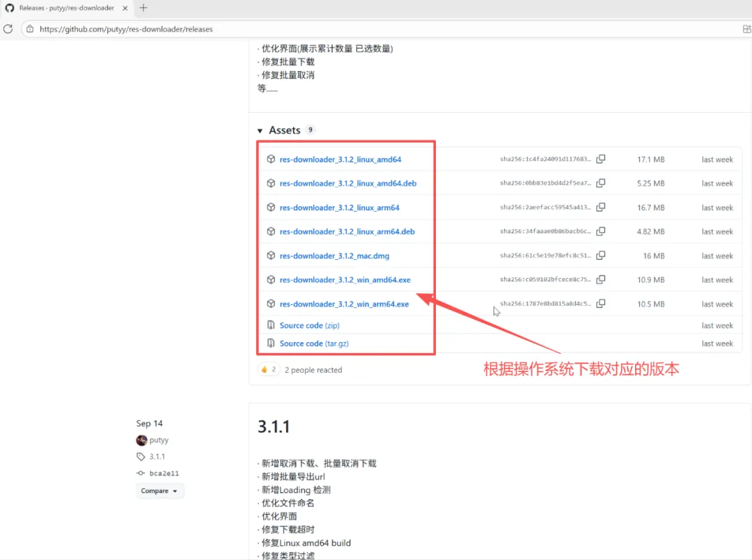
Task: Click the thumbs-up reaction button showing 2
Action: (268, 369)
